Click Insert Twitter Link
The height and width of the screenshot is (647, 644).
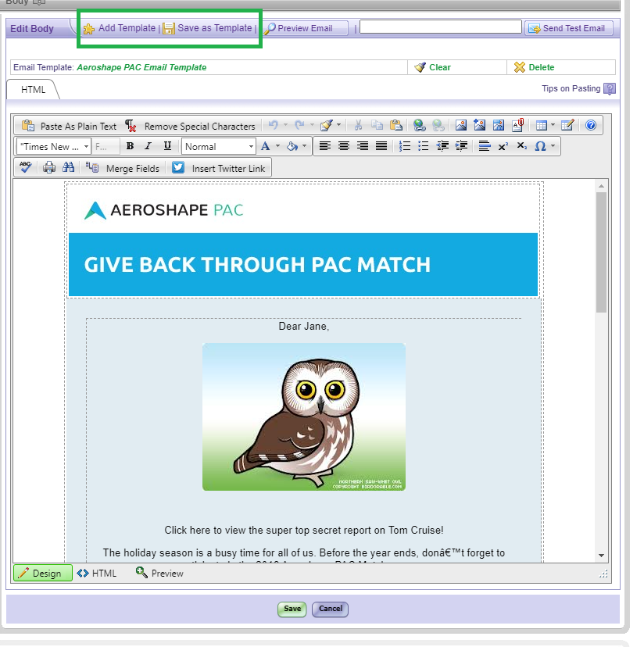point(218,168)
